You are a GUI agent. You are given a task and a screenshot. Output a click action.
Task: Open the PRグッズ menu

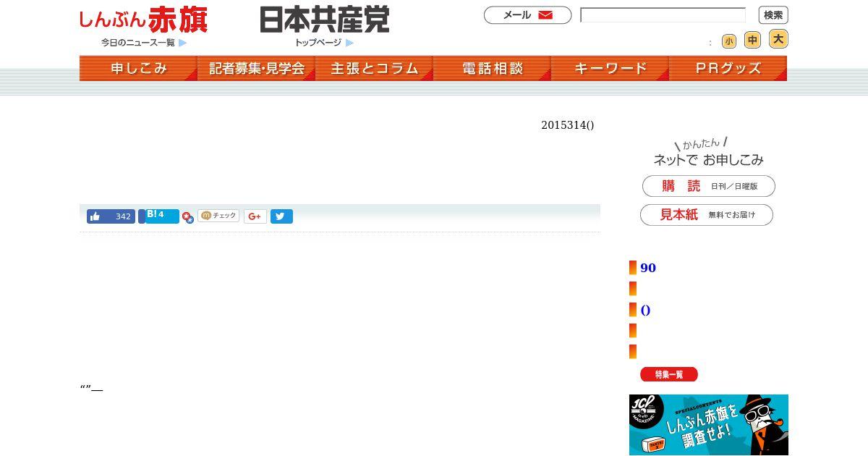pyautogui.click(x=728, y=69)
